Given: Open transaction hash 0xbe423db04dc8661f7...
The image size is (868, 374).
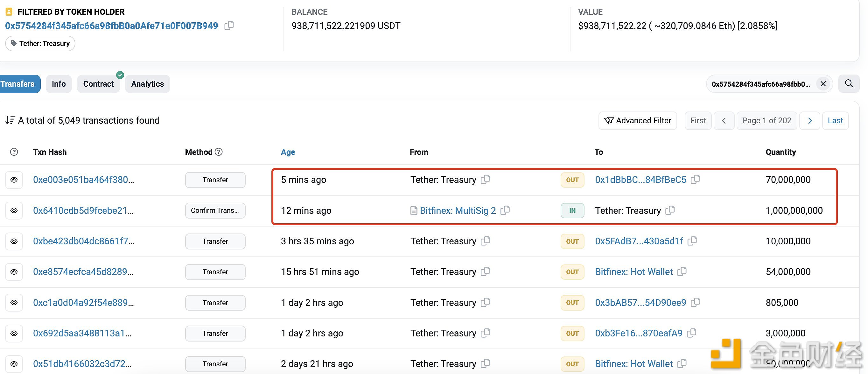Looking at the screenshot, I should click(x=84, y=241).
